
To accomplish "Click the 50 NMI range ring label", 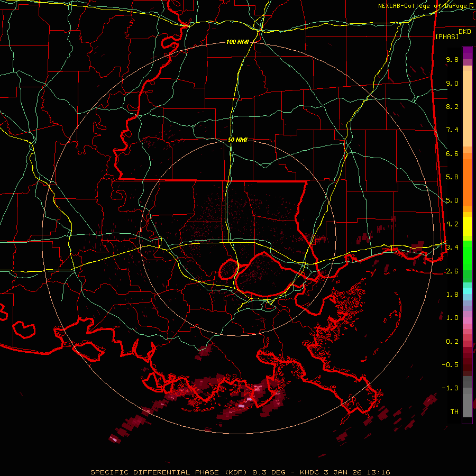I will click(237, 140).
